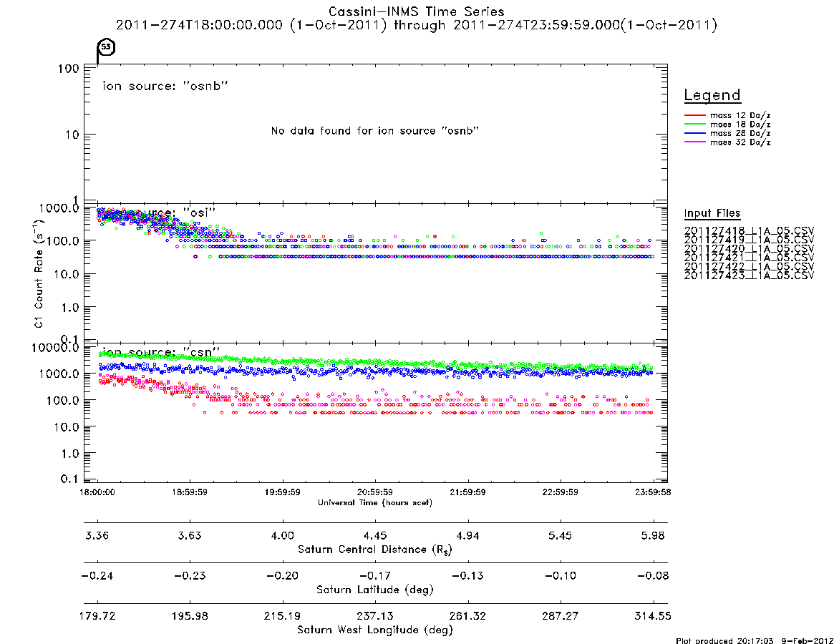Image resolution: width=834 pixels, height=644 pixels.
Task: Click the Saturn Latitude (deg) axis label
Action: 375,590
